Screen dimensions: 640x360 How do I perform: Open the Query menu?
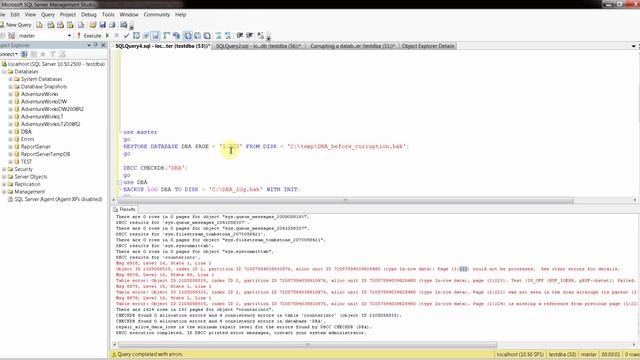click(48, 14)
